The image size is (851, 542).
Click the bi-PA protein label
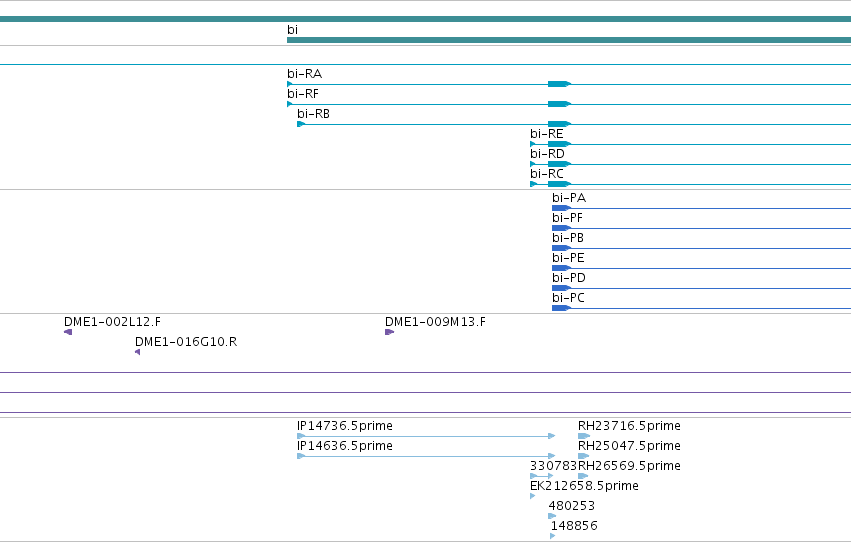569,198
